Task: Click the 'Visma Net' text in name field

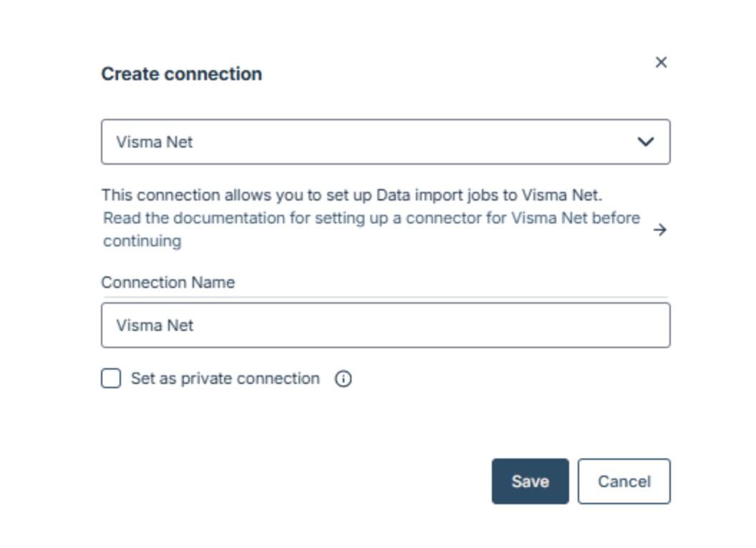Action: 155,325
